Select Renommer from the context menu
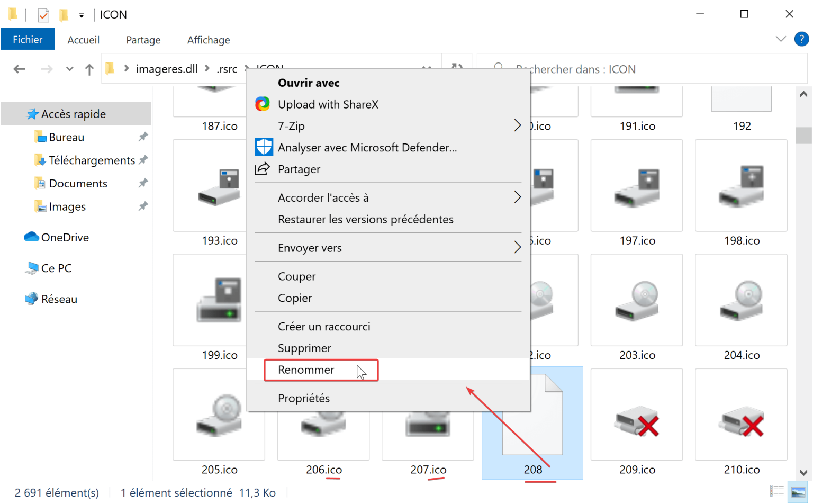 [306, 370]
